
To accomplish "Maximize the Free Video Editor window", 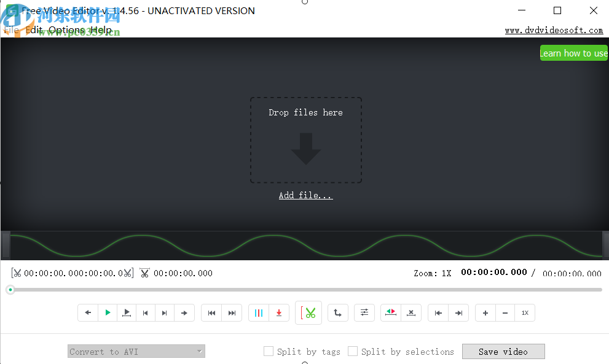I will click(557, 10).
